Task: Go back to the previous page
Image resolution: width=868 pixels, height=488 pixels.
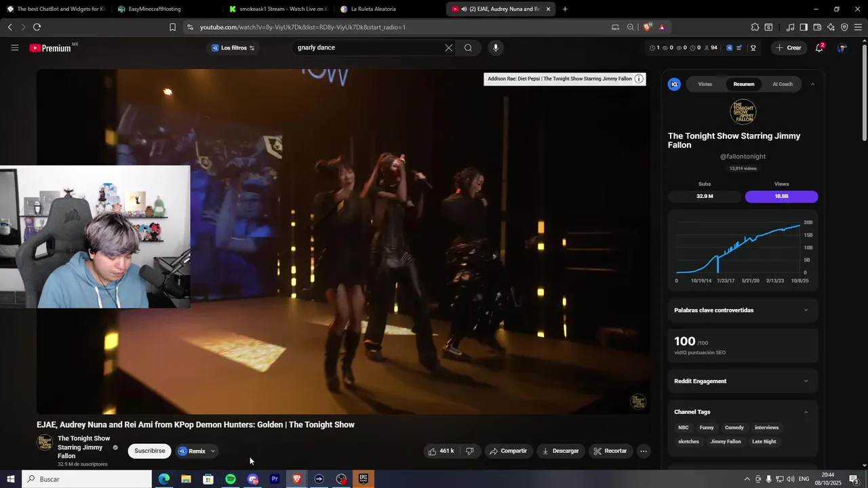Action: pos(9,27)
